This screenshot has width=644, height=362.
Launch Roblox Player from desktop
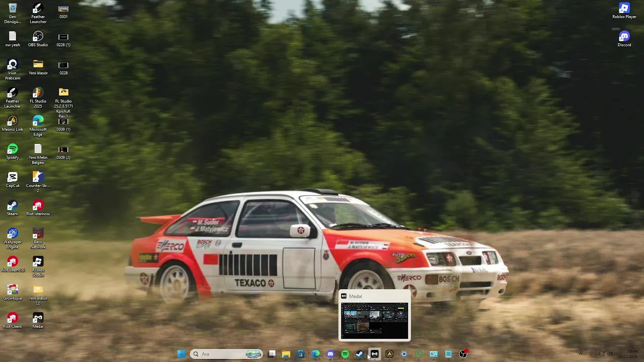point(624,11)
